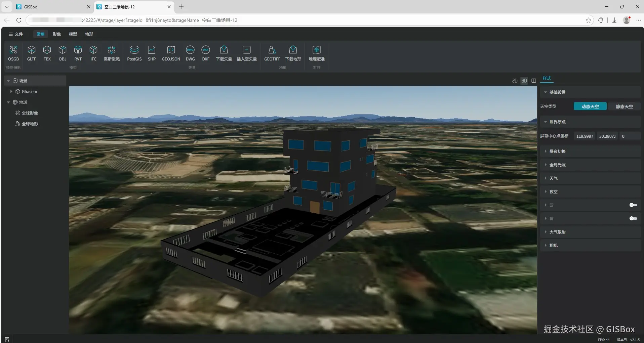Open the split-screen view mode icon
The image size is (644, 343).
click(534, 81)
